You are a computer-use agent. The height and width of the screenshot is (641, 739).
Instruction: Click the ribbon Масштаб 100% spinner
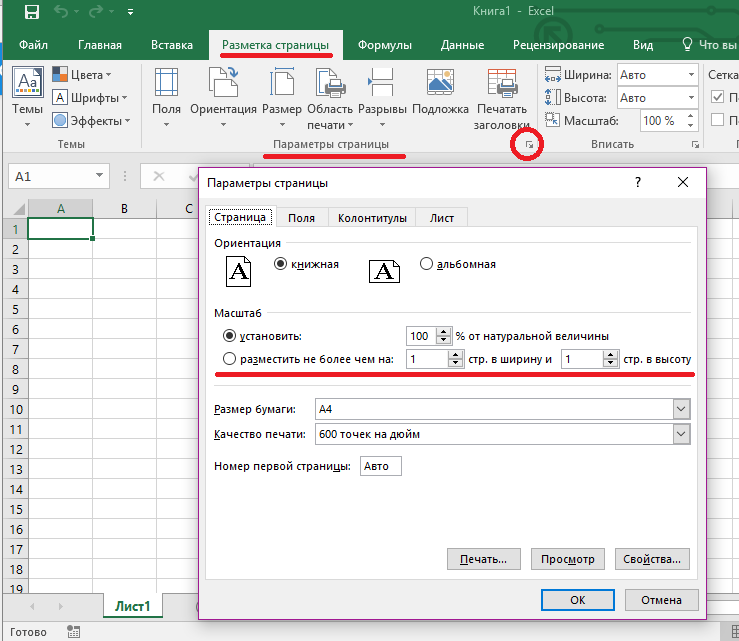pos(690,120)
